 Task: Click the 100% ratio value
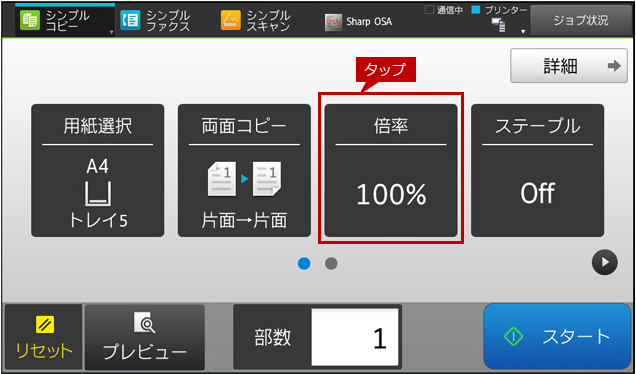coord(391,194)
